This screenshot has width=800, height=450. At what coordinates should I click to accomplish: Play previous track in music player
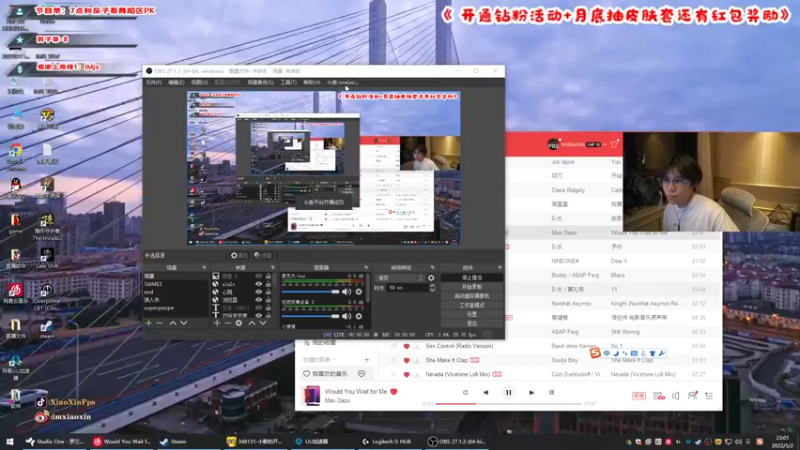coord(486,392)
